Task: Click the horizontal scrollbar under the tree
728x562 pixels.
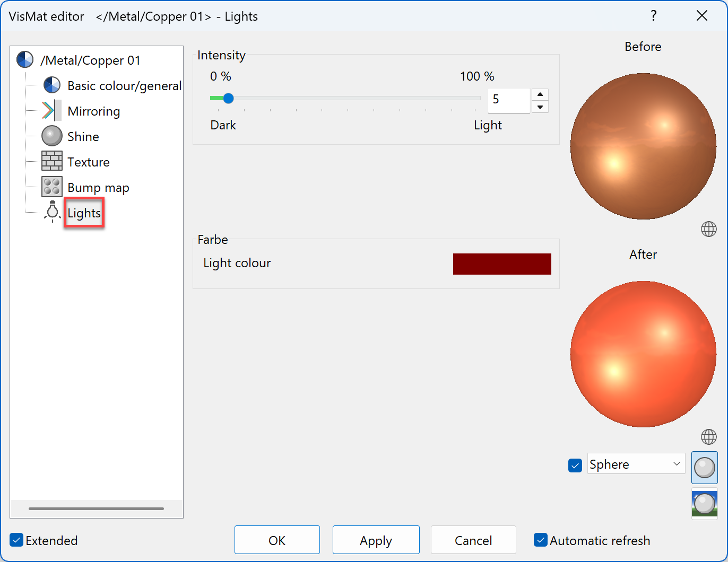Action: (x=96, y=508)
